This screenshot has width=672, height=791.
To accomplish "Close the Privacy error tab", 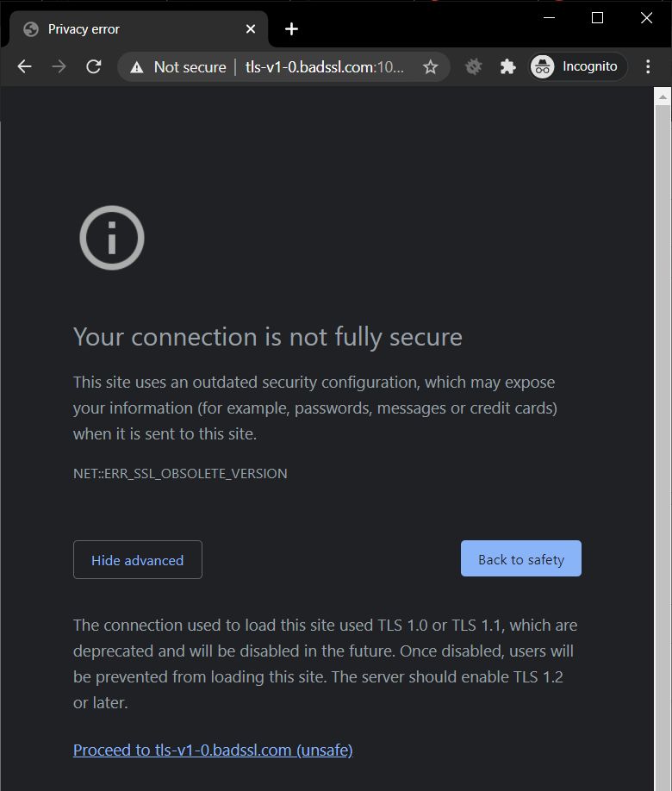I will point(250,29).
